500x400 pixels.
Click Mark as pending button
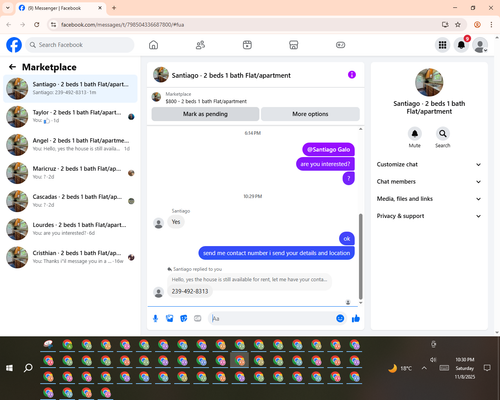pos(205,114)
